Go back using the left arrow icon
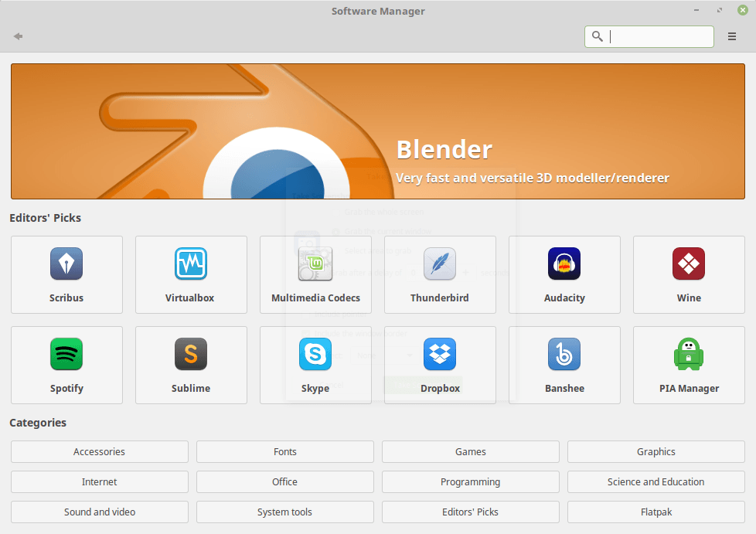Image resolution: width=756 pixels, height=534 pixels. 19,36
